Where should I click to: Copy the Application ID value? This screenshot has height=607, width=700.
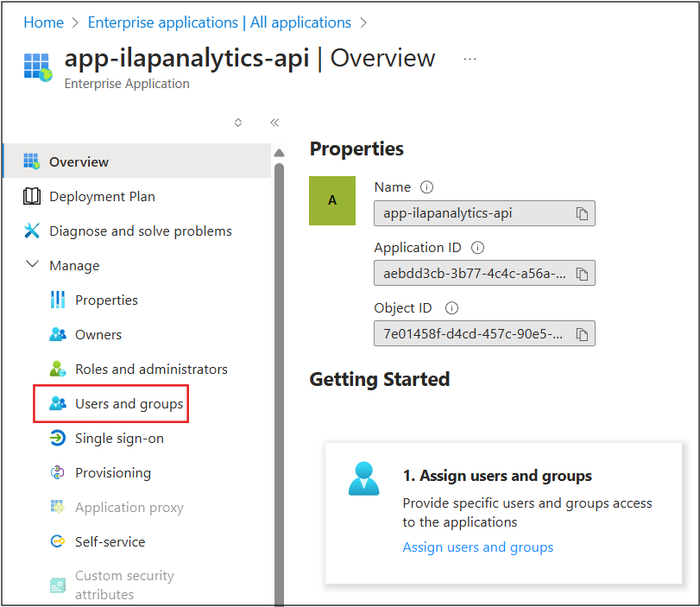(582, 274)
